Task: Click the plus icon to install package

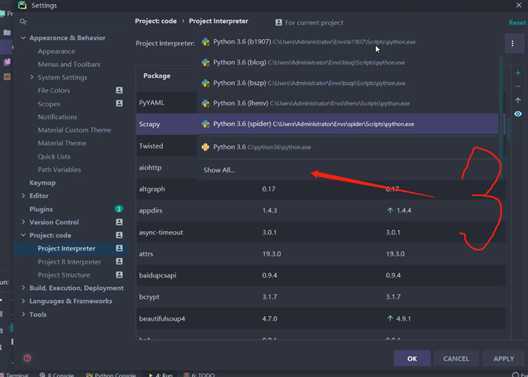Action: 518,73
